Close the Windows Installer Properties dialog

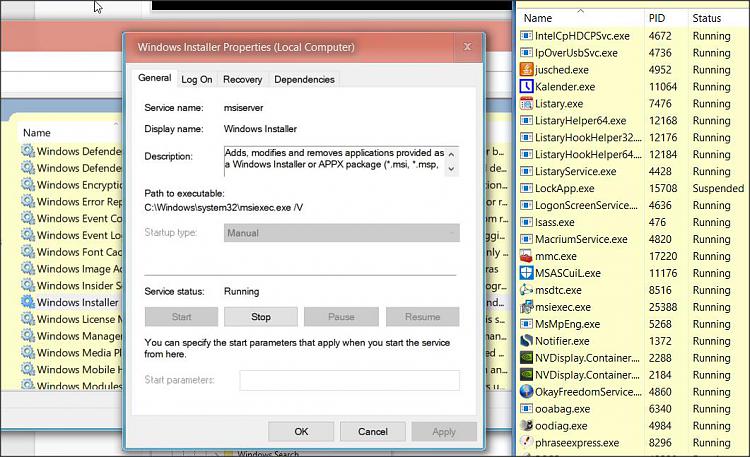pos(467,46)
